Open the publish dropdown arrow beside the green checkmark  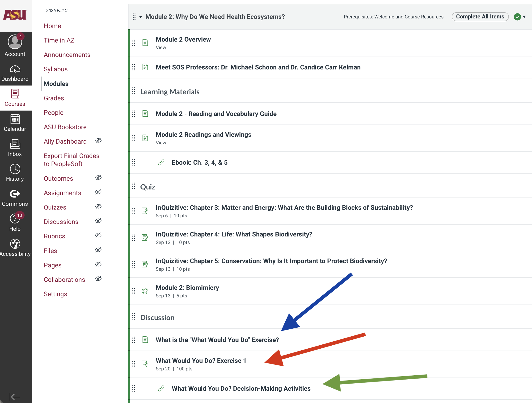coord(524,17)
